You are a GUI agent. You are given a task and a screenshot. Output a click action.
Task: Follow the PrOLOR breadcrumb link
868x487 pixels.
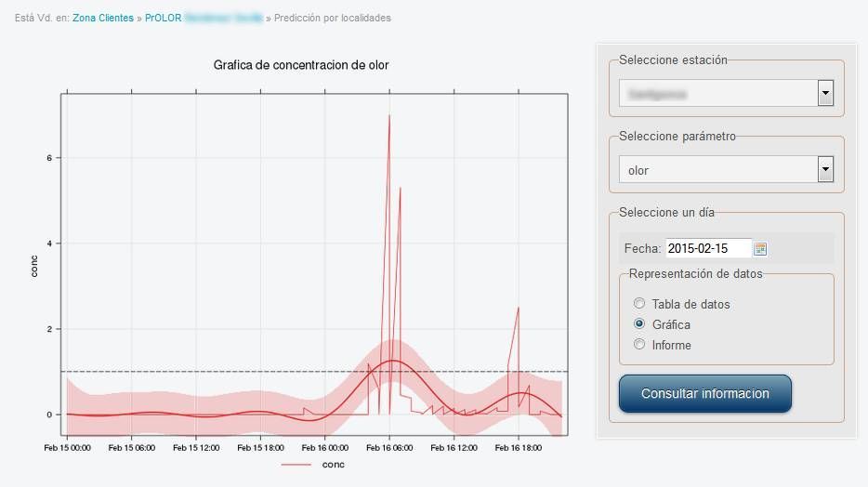tap(164, 18)
